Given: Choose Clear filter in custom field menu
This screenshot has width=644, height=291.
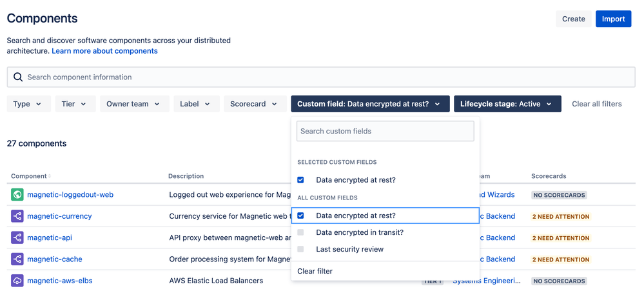Looking at the screenshot, I should tap(315, 271).
